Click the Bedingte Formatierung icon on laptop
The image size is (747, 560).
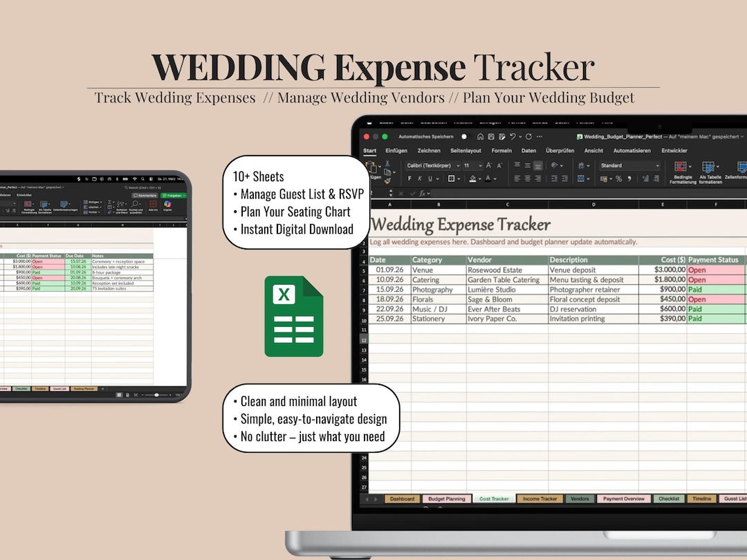[681, 167]
